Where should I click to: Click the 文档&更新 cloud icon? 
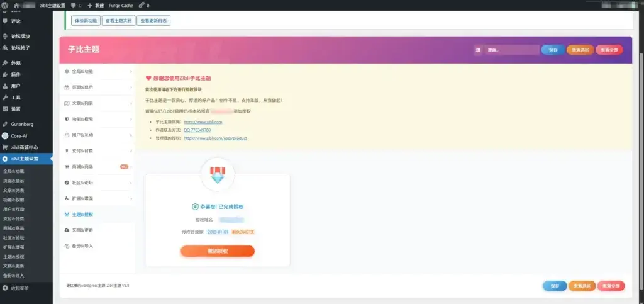click(x=67, y=230)
